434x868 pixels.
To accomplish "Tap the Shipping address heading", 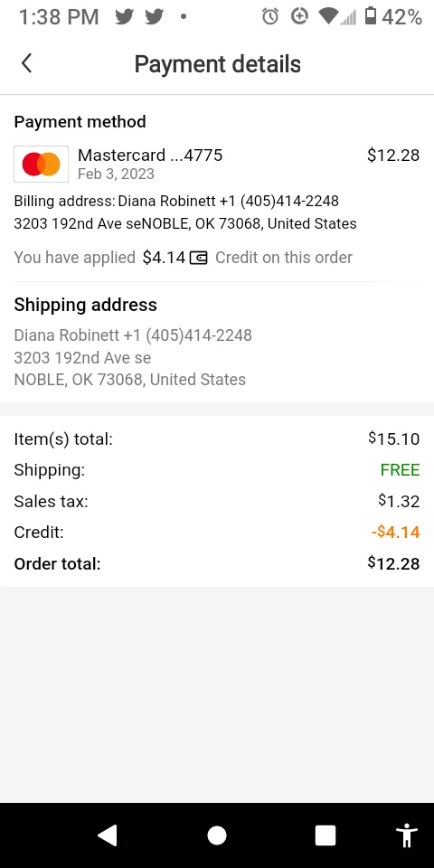I will coord(85,305).
